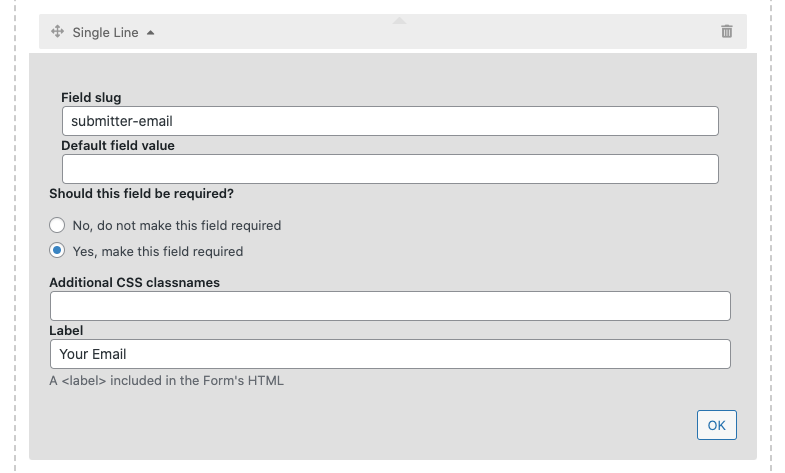Click the help text about Form's HTML label
The image size is (785, 473).
pyautogui.click(x=166, y=381)
